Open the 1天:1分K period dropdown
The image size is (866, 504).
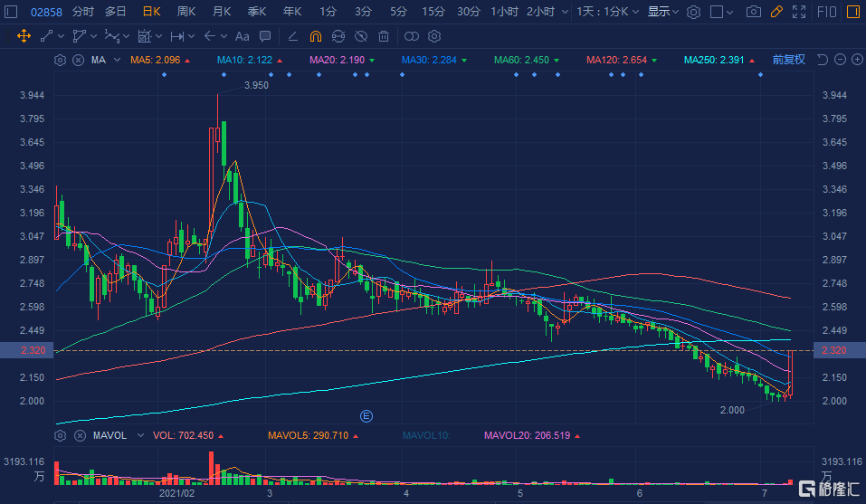pyautogui.click(x=608, y=12)
